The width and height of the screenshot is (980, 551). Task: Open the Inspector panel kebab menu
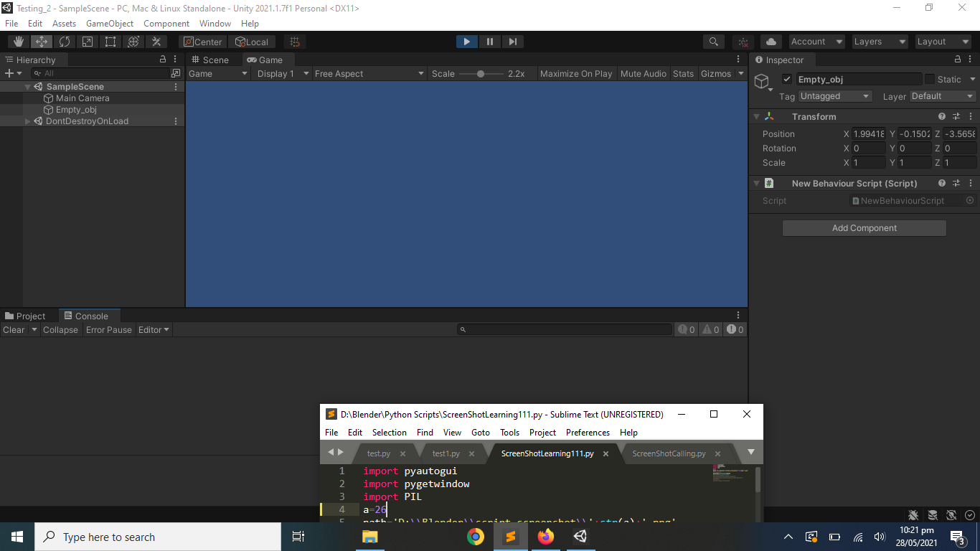(971, 60)
